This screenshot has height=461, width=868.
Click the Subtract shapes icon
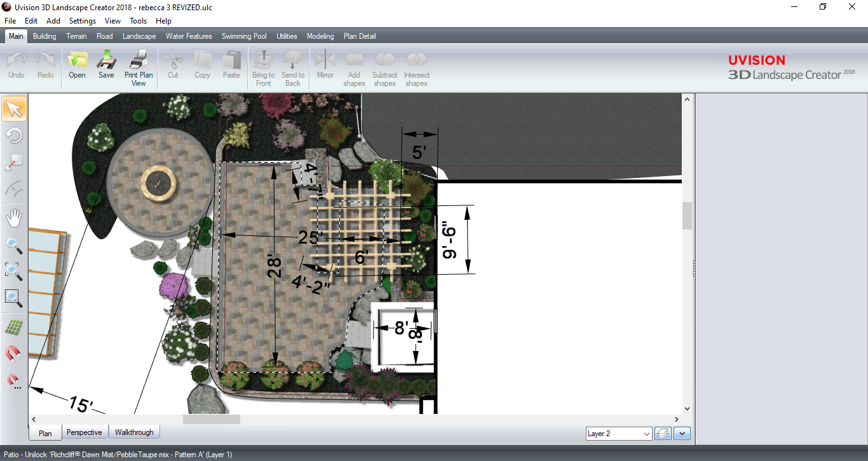point(384,69)
